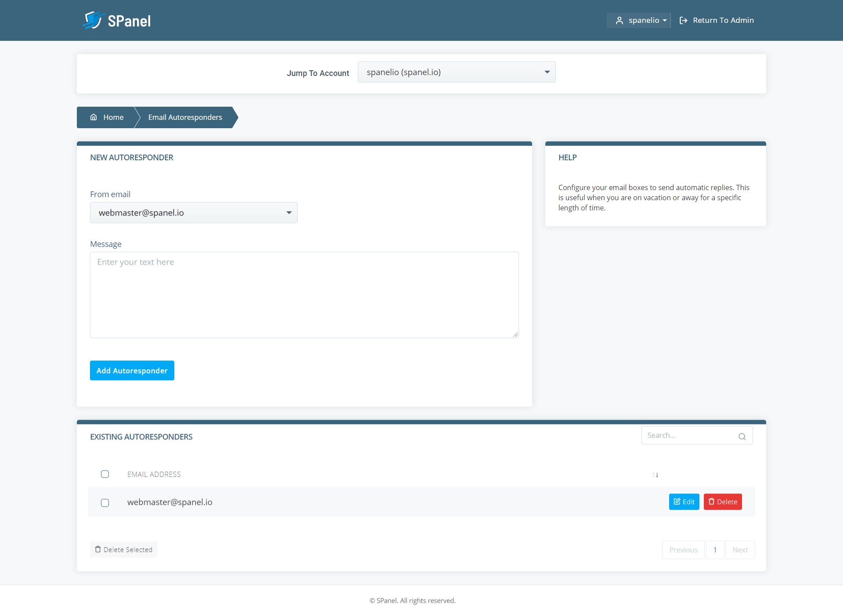Go to the Next page

(x=740, y=550)
